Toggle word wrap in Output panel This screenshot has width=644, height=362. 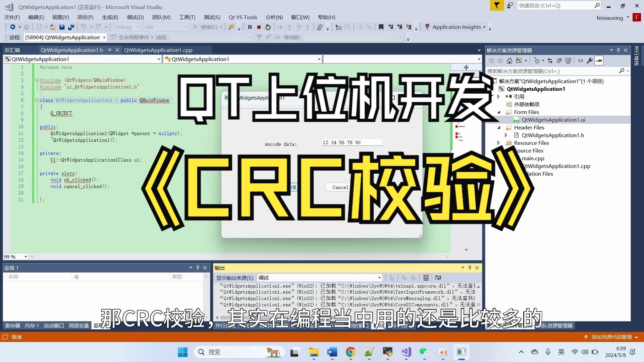click(438, 278)
